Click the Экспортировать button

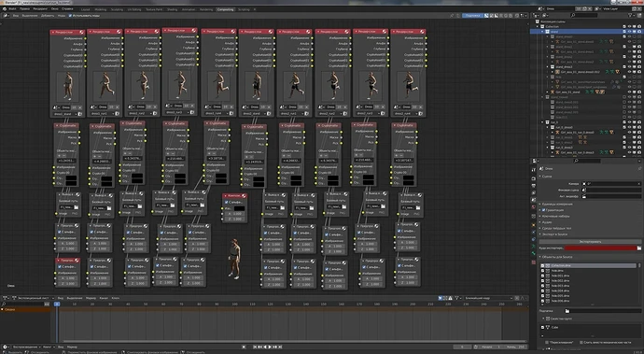pos(590,241)
